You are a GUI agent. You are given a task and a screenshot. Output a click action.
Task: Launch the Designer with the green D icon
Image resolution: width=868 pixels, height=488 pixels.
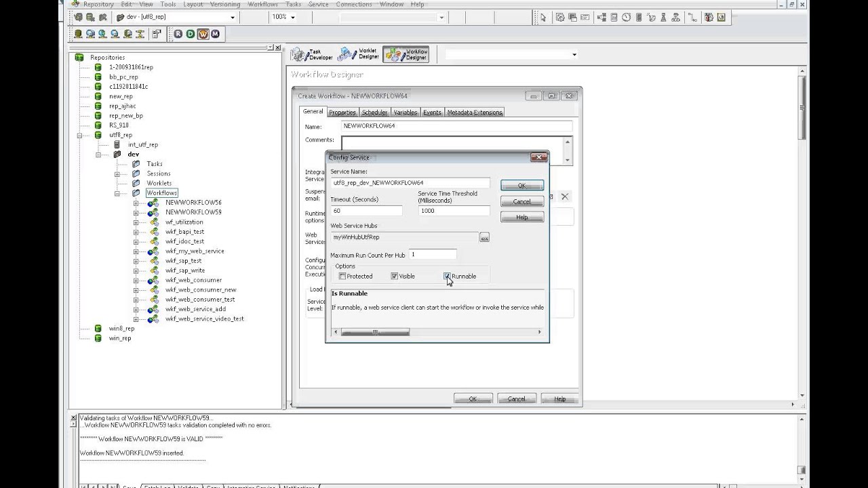click(191, 34)
